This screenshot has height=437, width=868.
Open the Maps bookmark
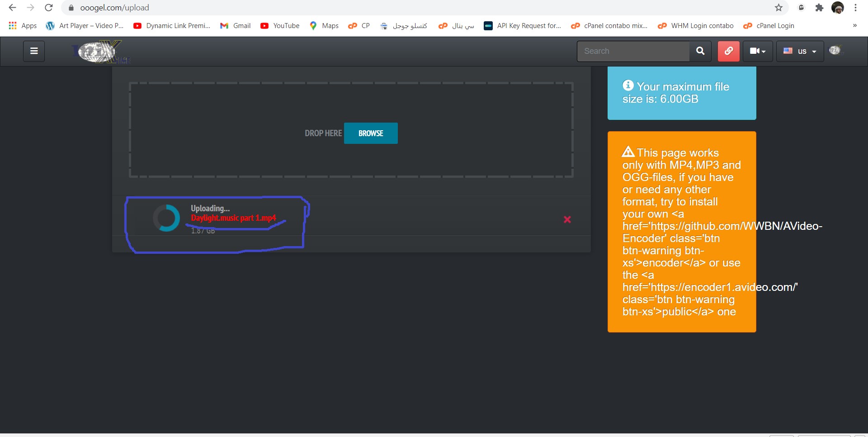click(x=324, y=26)
